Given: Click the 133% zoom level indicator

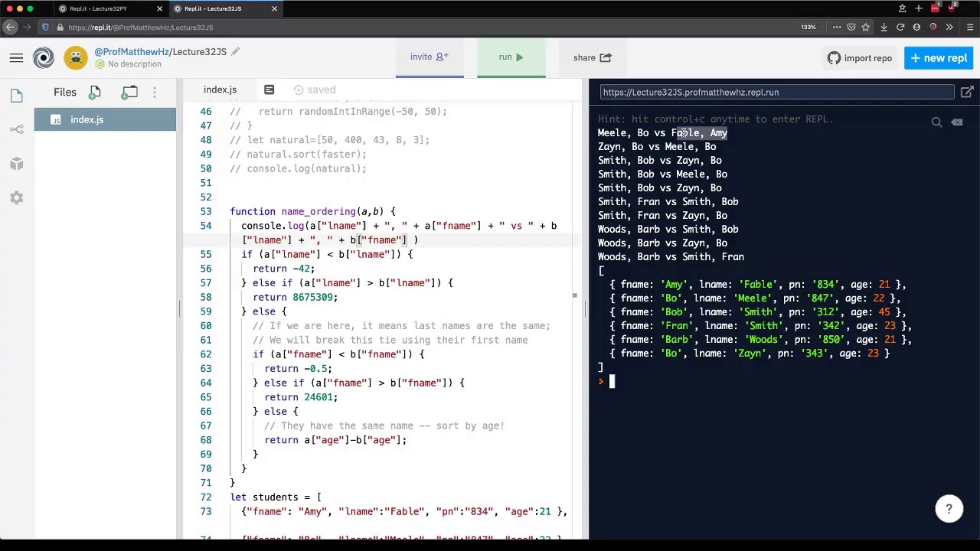Looking at the screenshot, I should click(808, 27).
